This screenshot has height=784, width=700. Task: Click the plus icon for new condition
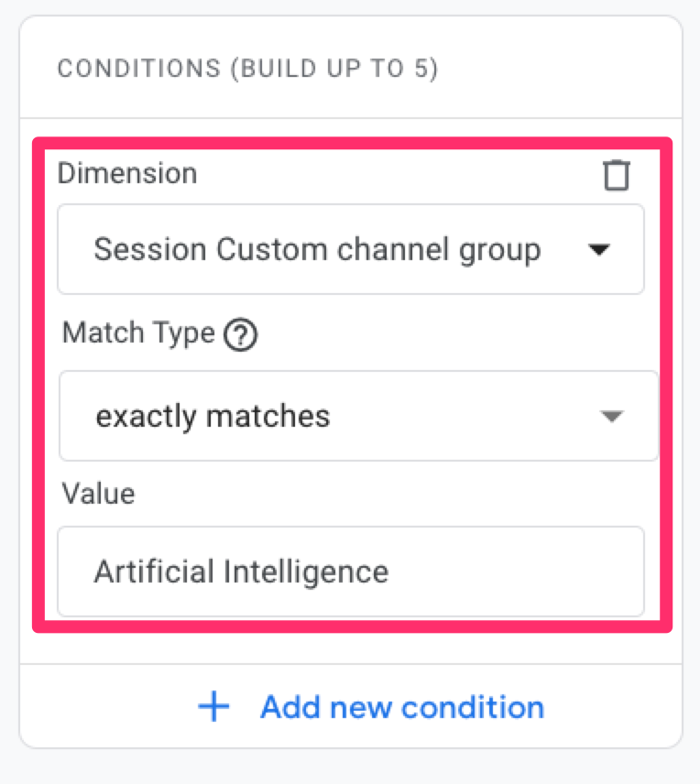pos(213,707)
